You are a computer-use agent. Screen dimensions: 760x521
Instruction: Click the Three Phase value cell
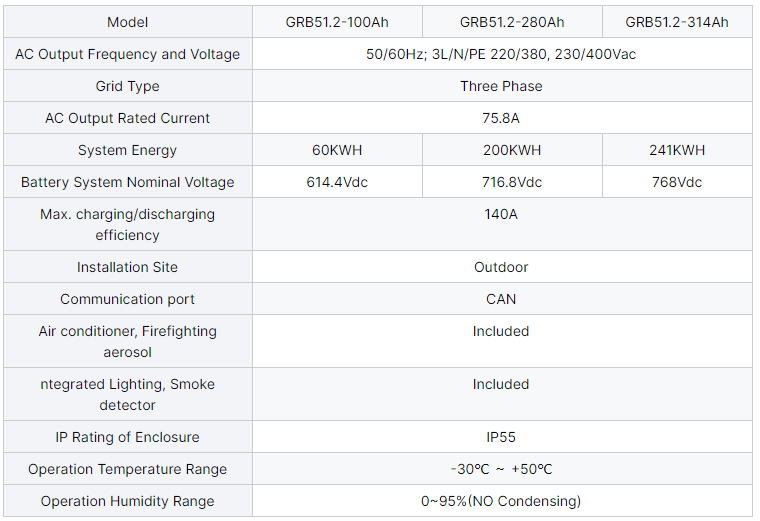point(501,86)
